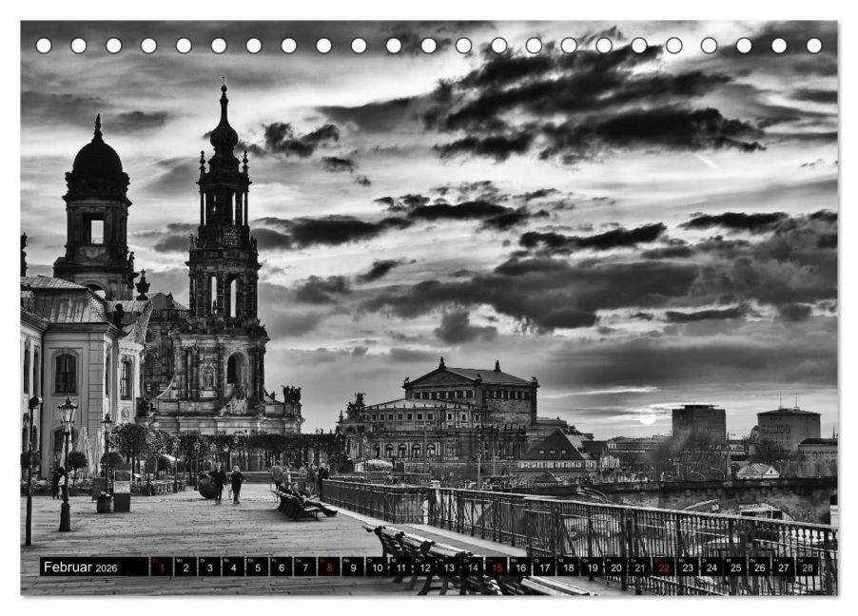Image resolution: width=858 pixels, height=616 pixels.
Task: Pick date 17 in the calendar strip
Action: (544, 567)
